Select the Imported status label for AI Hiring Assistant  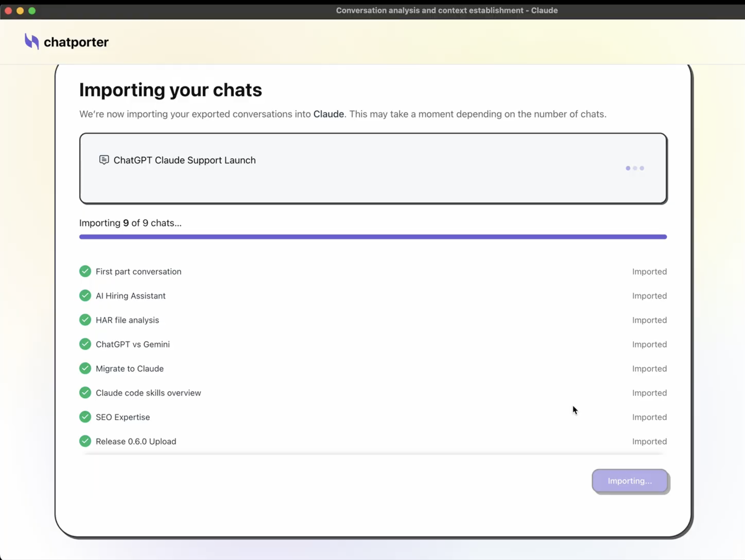coord(649,296)
